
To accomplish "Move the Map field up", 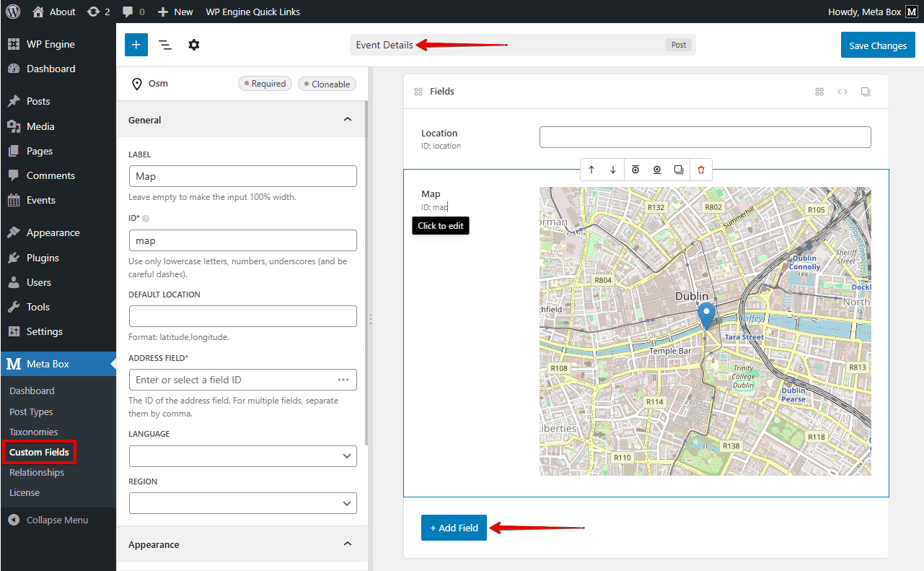I will 591,170.
